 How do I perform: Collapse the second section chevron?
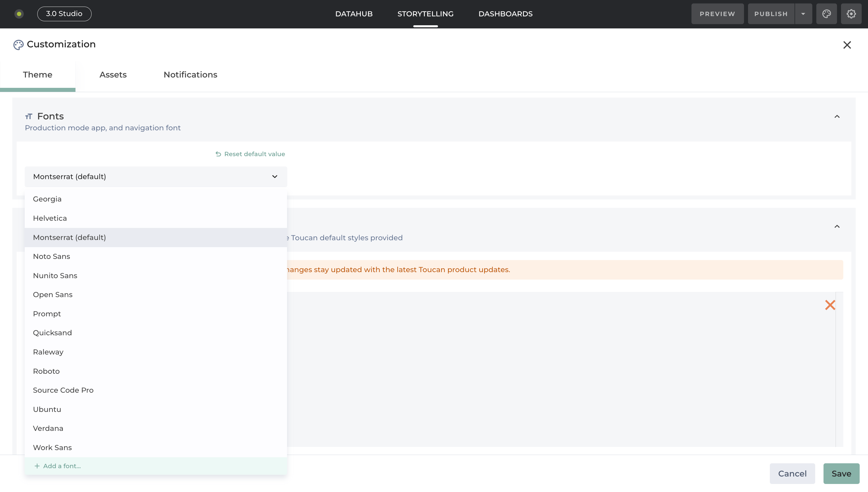[x=837, y=226]
